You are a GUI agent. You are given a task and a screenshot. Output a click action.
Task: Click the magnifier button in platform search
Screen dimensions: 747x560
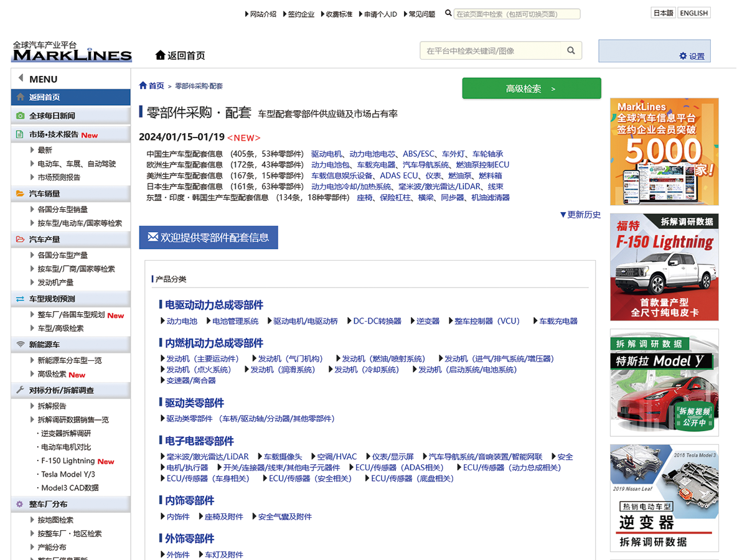571,50
